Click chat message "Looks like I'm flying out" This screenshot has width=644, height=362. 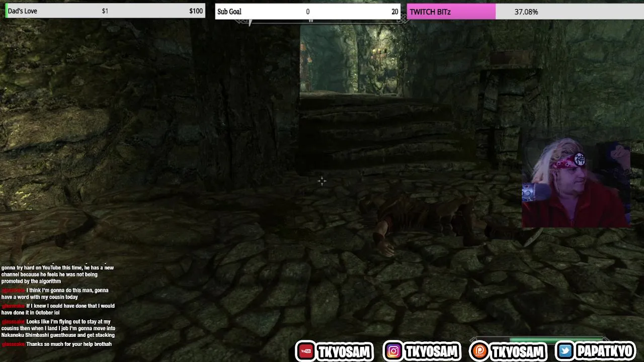(x=58, y=328)
